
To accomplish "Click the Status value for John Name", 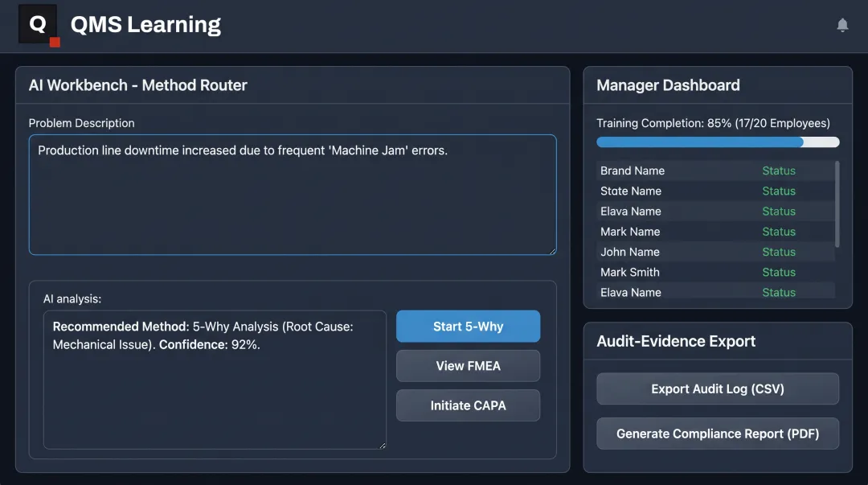I will pyautogui.click(x=778, y=253).
